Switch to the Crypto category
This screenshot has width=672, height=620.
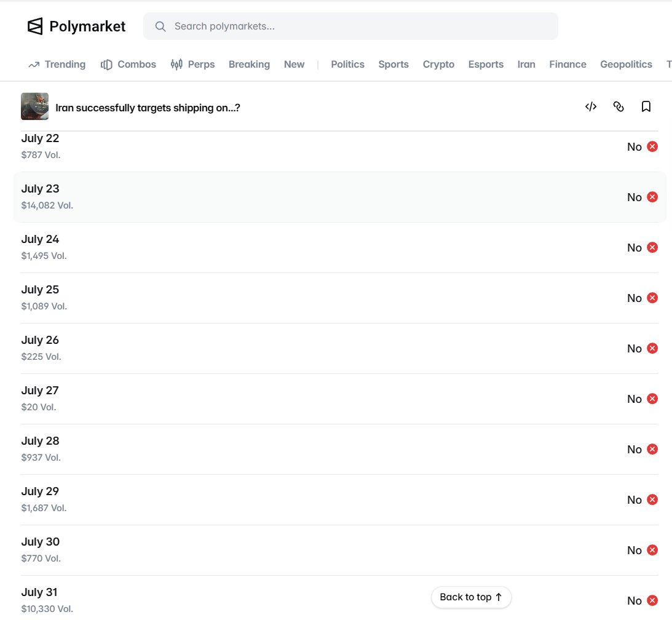[x=438, y=65]
